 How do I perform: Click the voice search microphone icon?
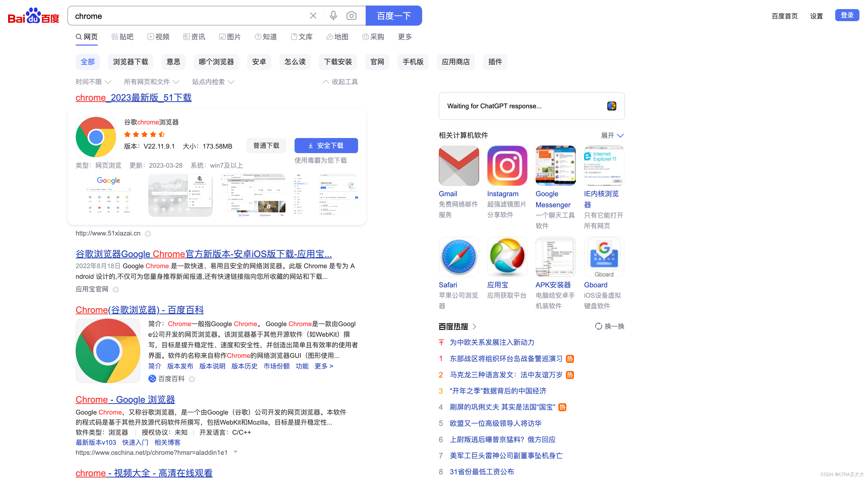(x=333, y=16)
